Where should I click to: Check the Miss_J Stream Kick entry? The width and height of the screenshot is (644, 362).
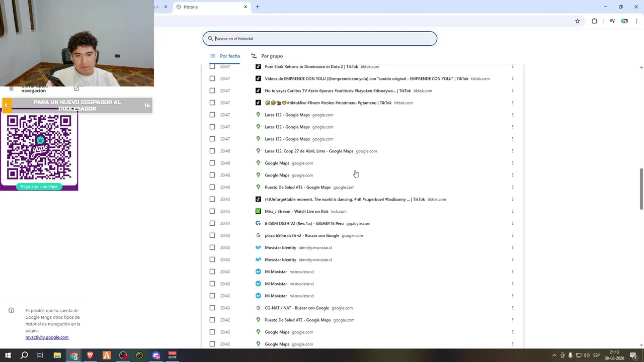coord(212,211)
